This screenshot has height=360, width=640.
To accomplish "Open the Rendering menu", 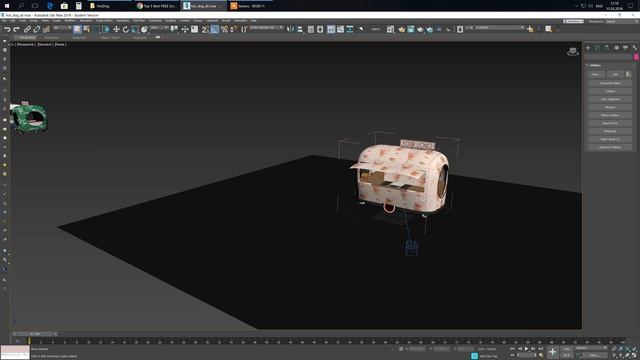I will tap(122, 20).
